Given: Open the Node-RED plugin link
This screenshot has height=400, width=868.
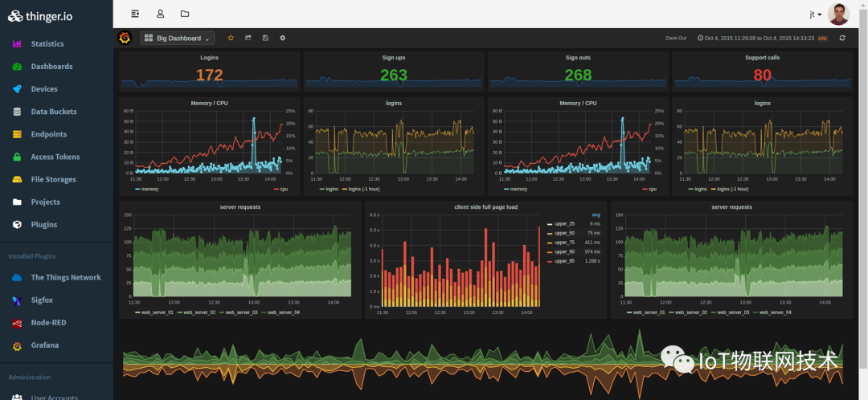Looking at the screenshot, I should 48,323.
